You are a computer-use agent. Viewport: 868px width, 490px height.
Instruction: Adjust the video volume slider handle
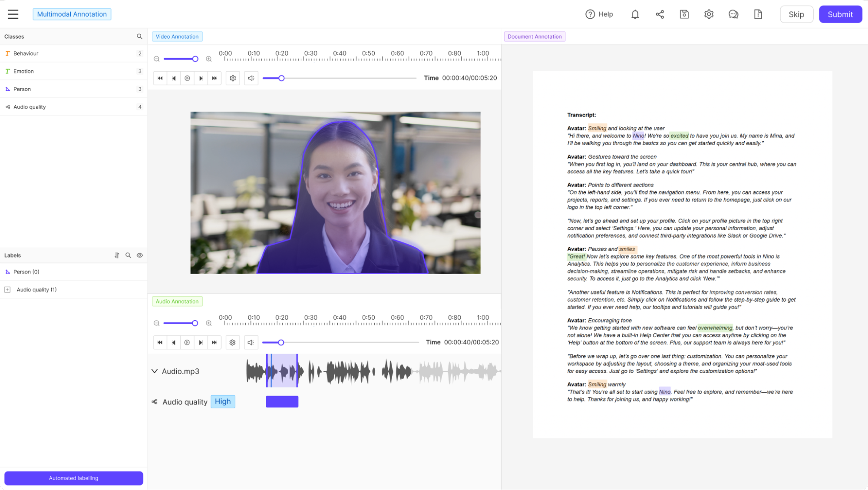click(x=281, y=78)
